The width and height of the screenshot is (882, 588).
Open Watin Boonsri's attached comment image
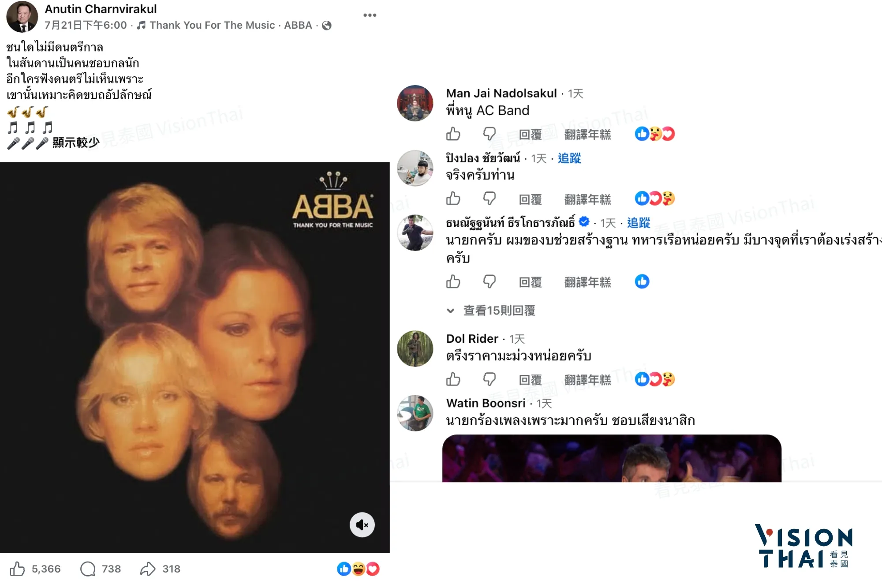(x=612, y=458)
